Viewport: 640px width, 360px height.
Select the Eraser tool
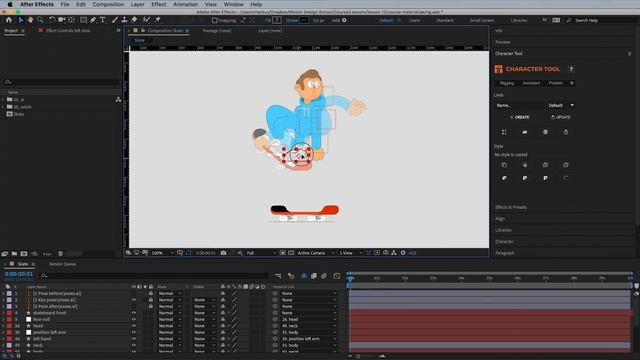[134, 20]
